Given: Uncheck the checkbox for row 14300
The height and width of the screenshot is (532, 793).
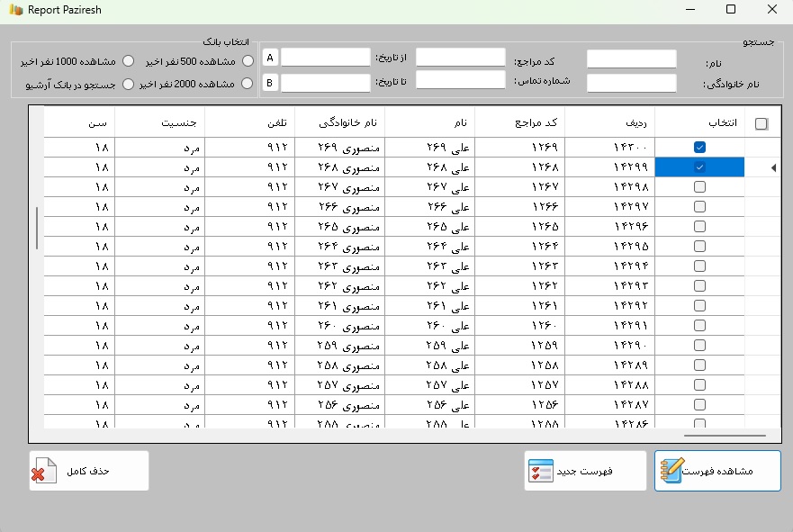Looking at the screenshot, I should [699, 147].
